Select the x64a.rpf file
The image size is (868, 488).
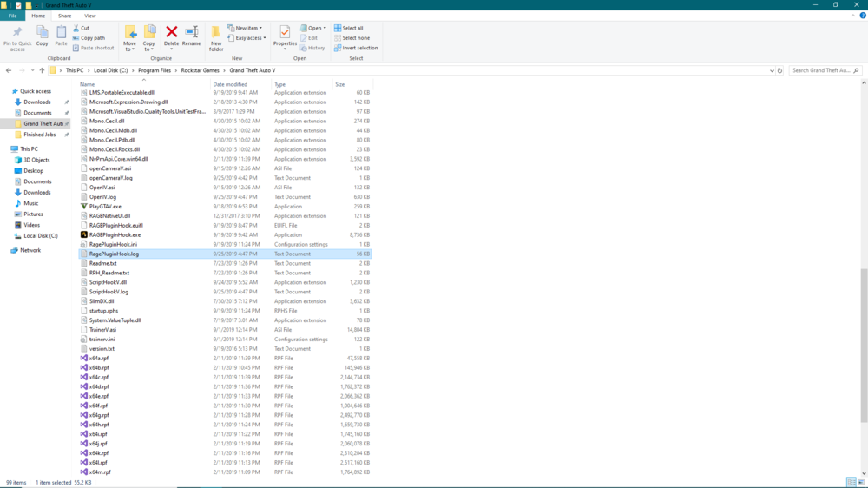click(x=226, y=359)
